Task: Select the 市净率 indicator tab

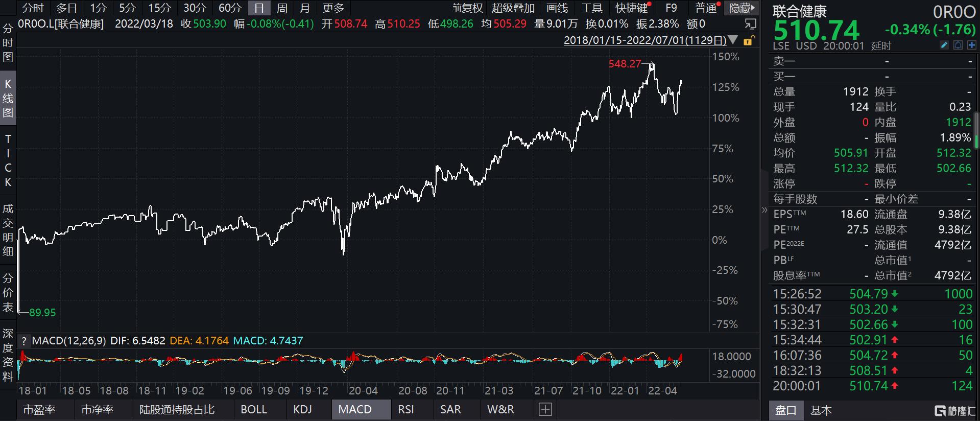Action: tap(98, 409)
